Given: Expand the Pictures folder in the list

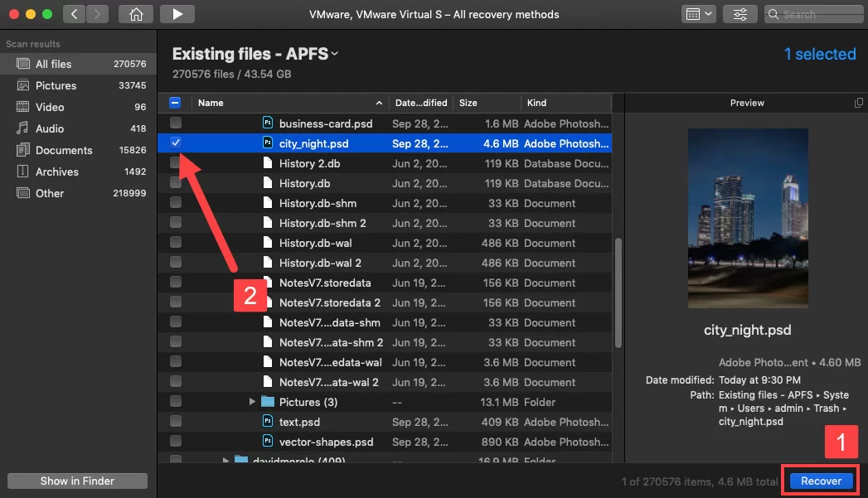Looking at the screenshot, I should [252, 402].
